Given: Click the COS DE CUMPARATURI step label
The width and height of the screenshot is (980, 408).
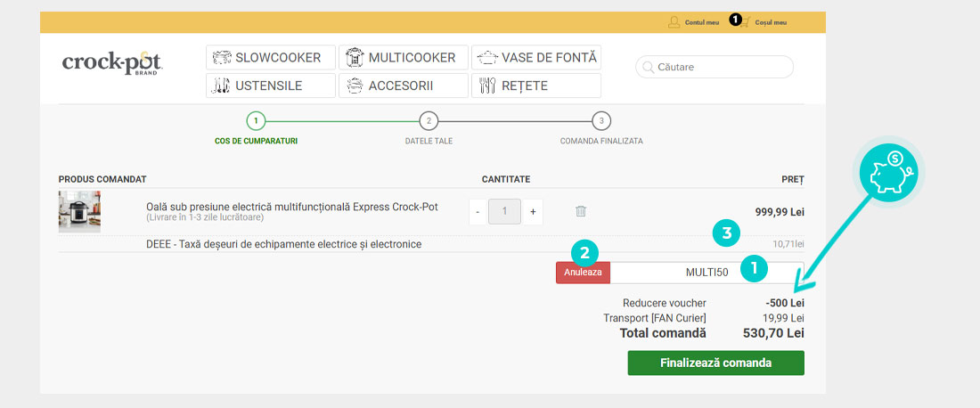Looking at the screenshot, I should click(x=256, y=142).
